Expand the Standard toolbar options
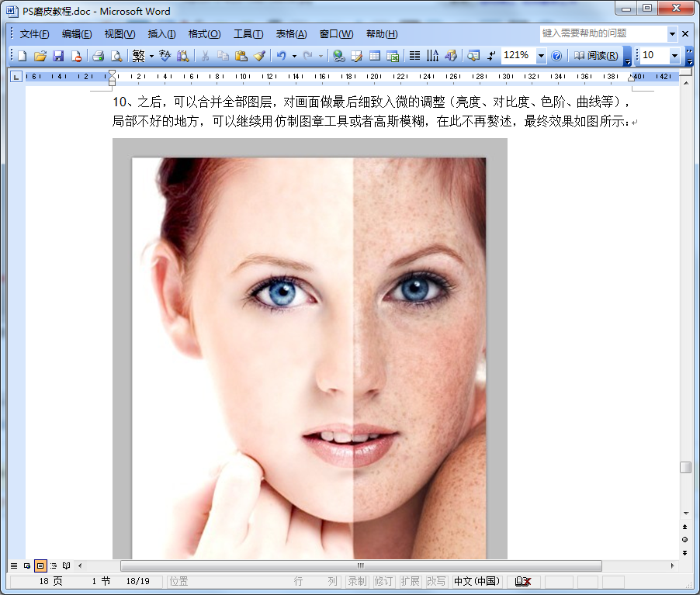 click(x=627, y=56)
